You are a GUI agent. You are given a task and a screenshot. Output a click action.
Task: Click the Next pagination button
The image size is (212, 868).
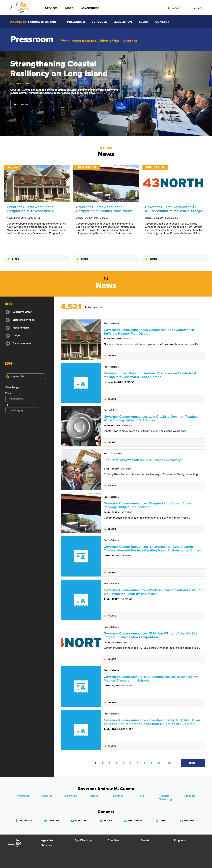click(193, 763)
